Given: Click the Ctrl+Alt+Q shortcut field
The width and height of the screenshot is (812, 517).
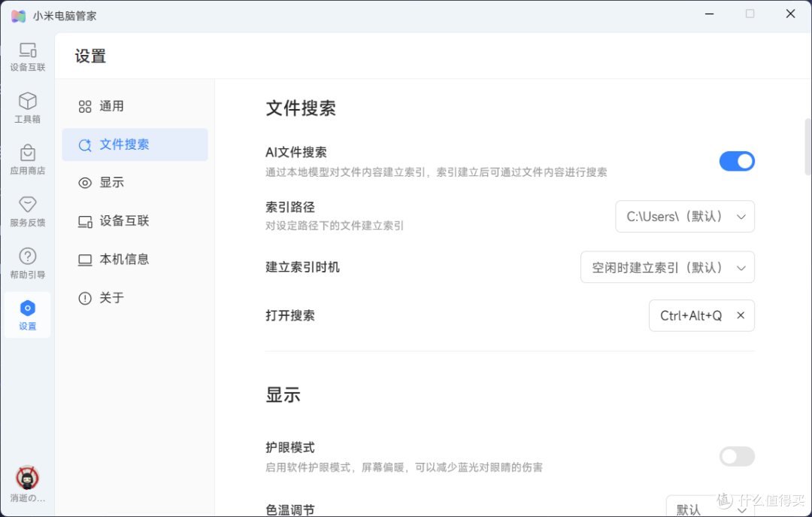Looking at the screenshot, I should click(701, 315).
